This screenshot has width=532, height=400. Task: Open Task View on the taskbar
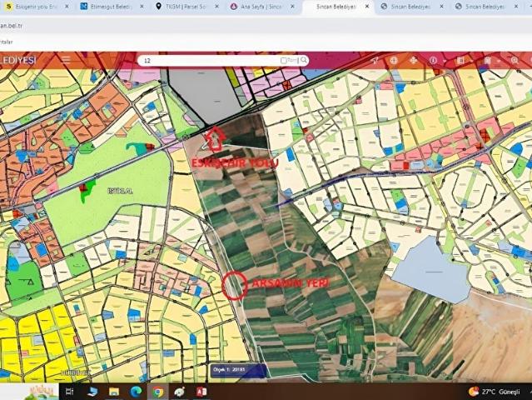[x=70, y=392]
